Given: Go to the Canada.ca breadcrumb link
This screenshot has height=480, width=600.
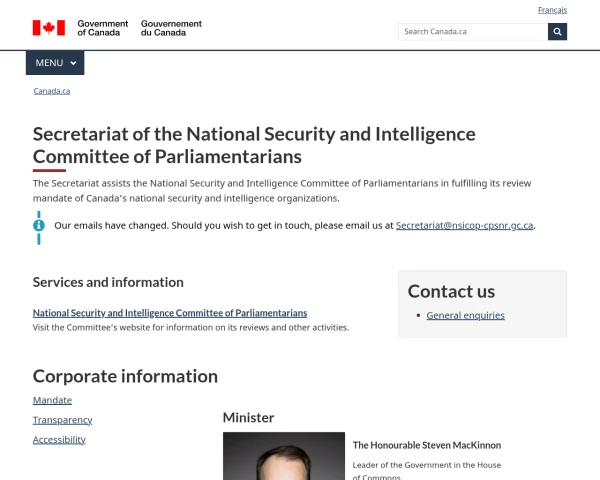Looking at the screenshot, I should [x=51, y=91].
